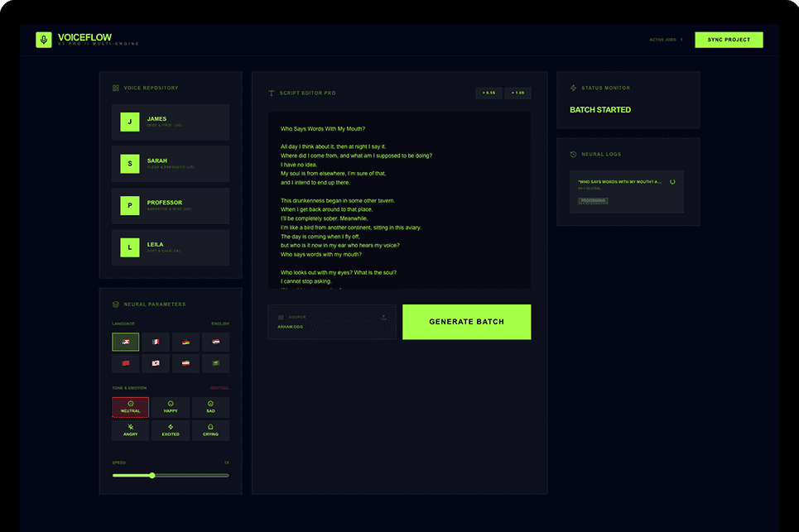Click the upload icon in the Source field
The width and height of the screenshot is (799, 532).
(383, 318)
